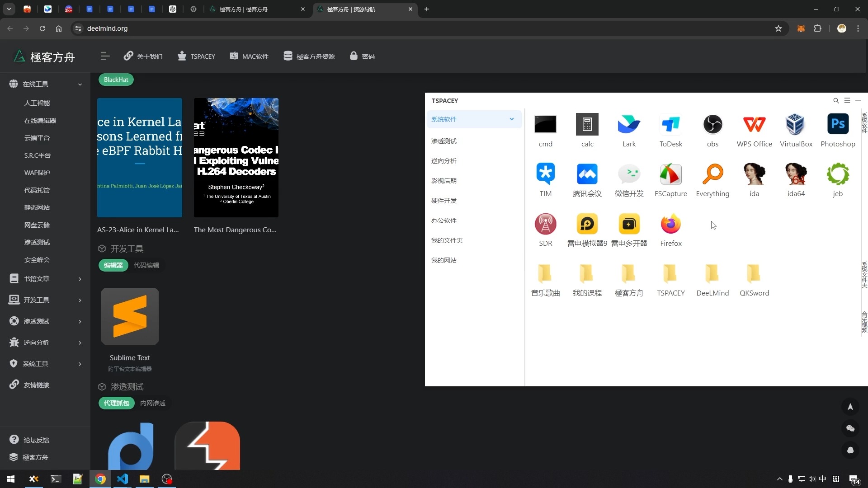Open AS-23-Alice in Kernel Land book thumbnail
This screenshot has width=868, height=488.
[139, 158]
